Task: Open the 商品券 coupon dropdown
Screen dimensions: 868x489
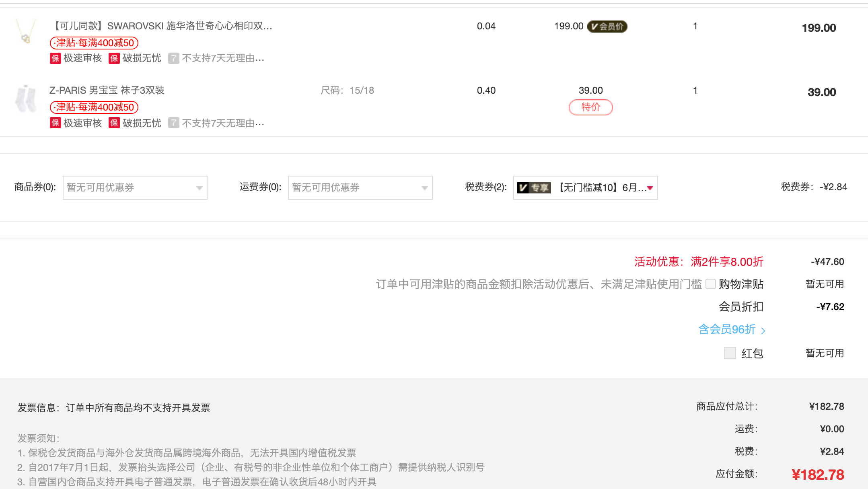Action: tap(135, 188)
